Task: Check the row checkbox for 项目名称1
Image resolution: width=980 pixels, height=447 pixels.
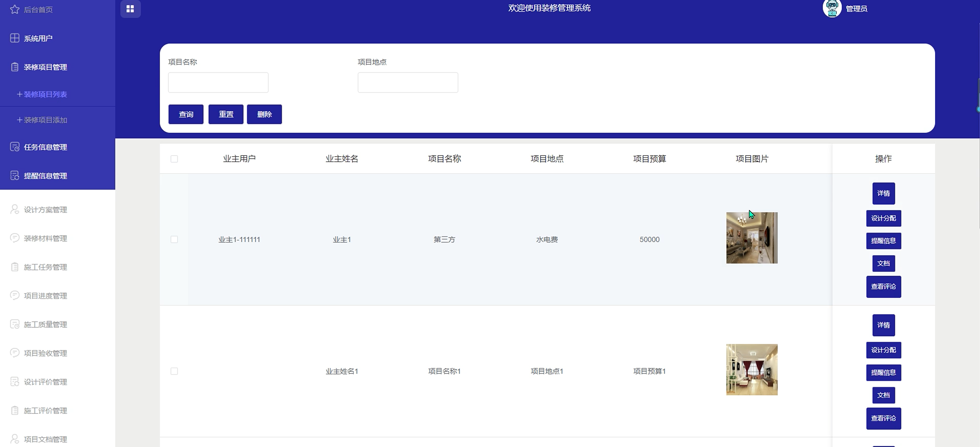Action: pos(174,371)
